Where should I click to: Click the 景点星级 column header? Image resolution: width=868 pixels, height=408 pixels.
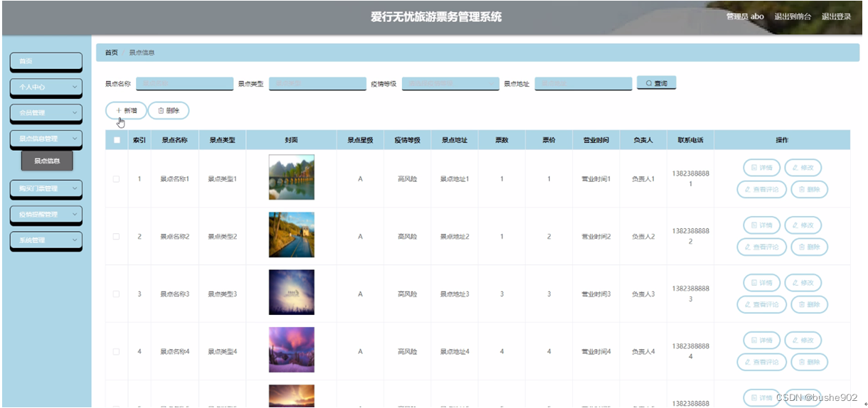(x=360, y=140)
